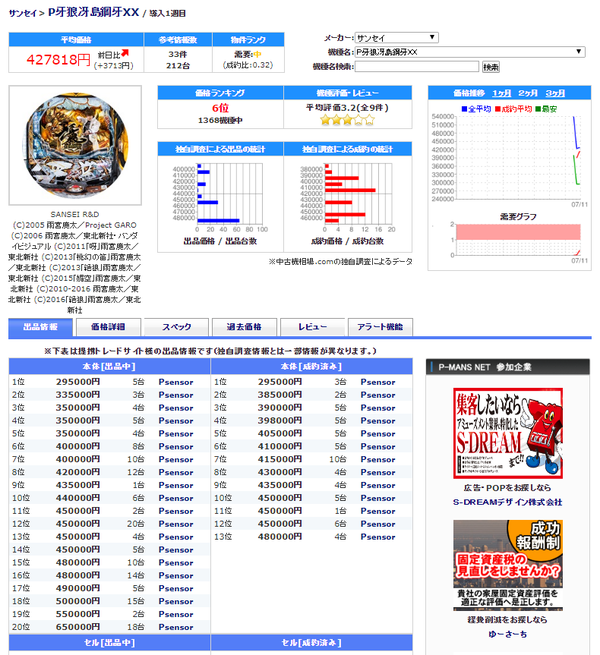
Task: Click the 本体[出品中] table header
Action: [x=109, y=366]
